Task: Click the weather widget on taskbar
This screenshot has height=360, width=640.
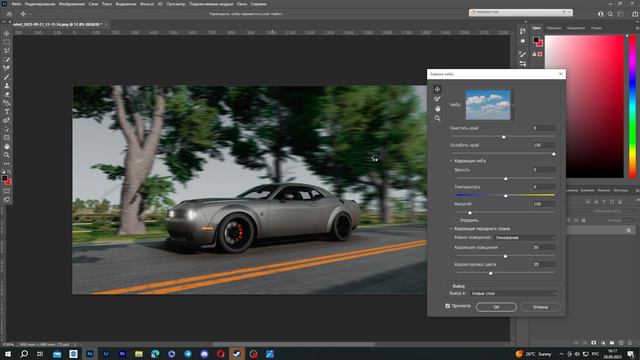Action: pyautogui.click(x=533, y=354)
